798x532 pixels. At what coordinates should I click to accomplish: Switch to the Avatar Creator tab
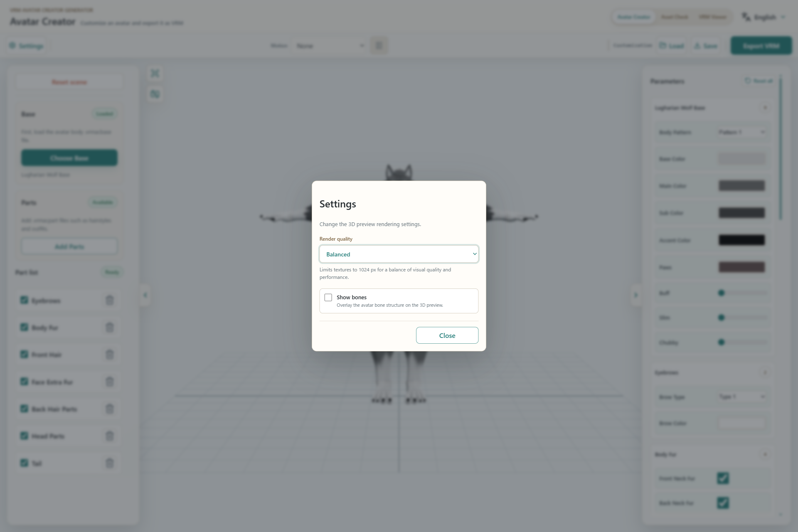coord(633,17)
